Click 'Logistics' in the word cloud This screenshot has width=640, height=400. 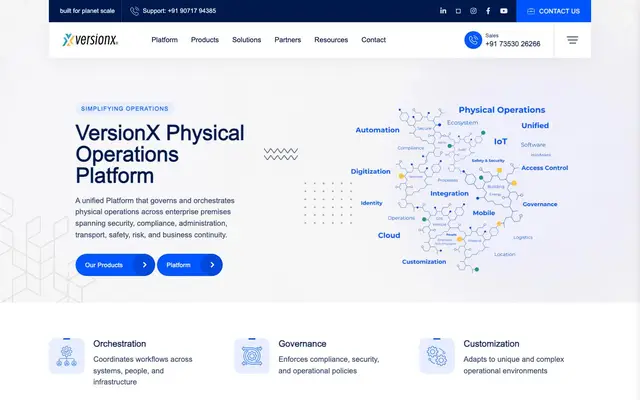tap(523, 237)
